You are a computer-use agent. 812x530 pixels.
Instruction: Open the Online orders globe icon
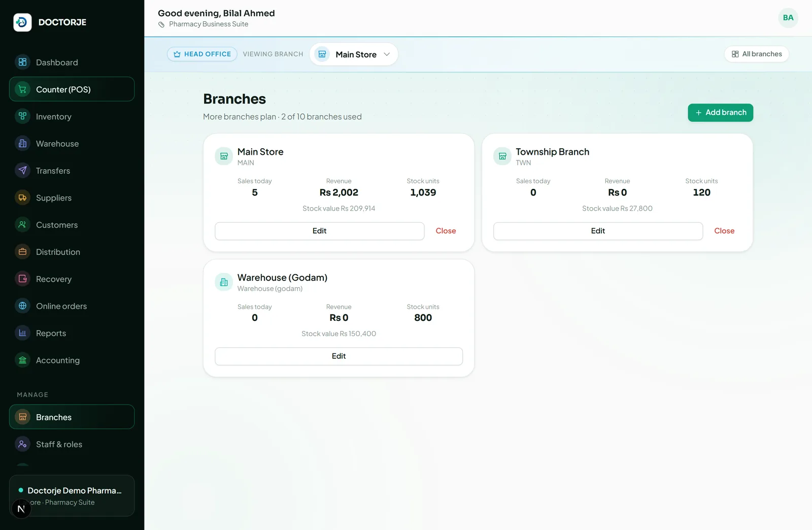coord(22,306)
